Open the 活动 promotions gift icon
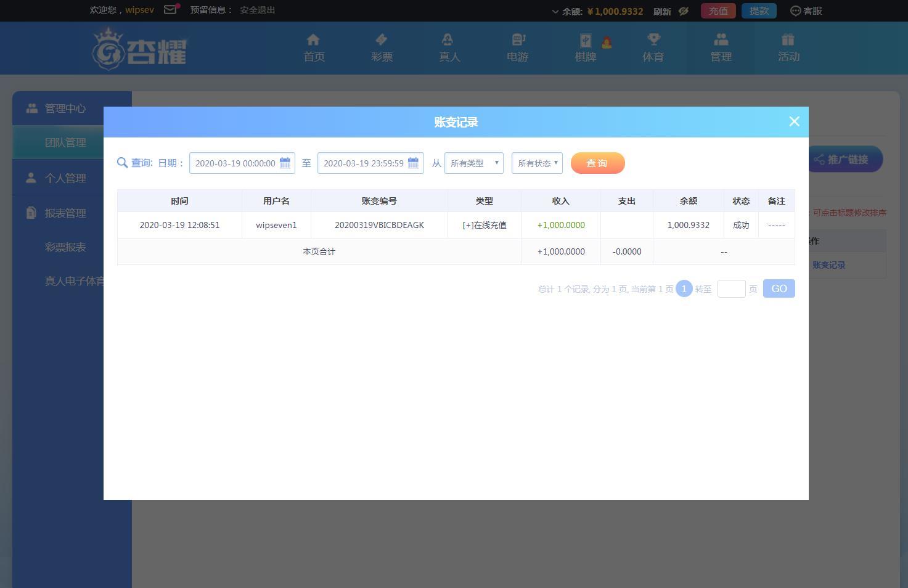The width and height of the screenshot is (908, 588). click(x=788, y=41)
